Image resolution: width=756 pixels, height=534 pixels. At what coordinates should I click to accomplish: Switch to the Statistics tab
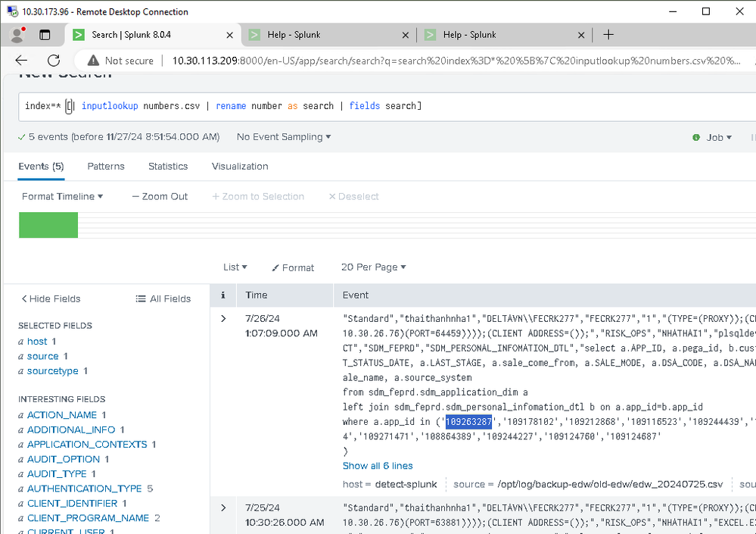168,166
